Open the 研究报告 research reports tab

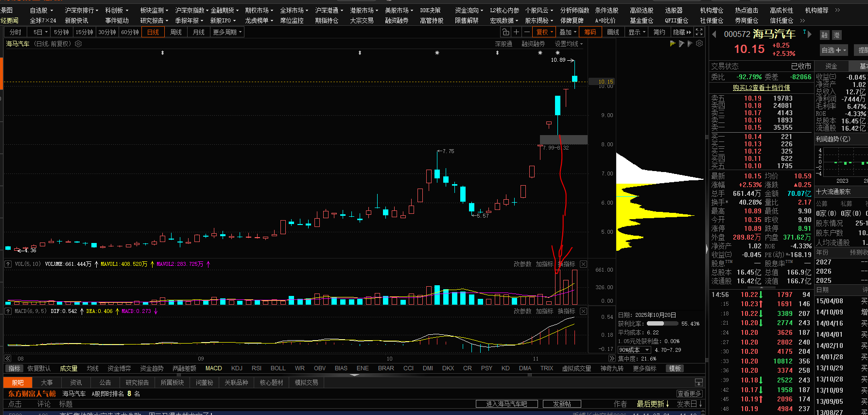coord(138,382)
